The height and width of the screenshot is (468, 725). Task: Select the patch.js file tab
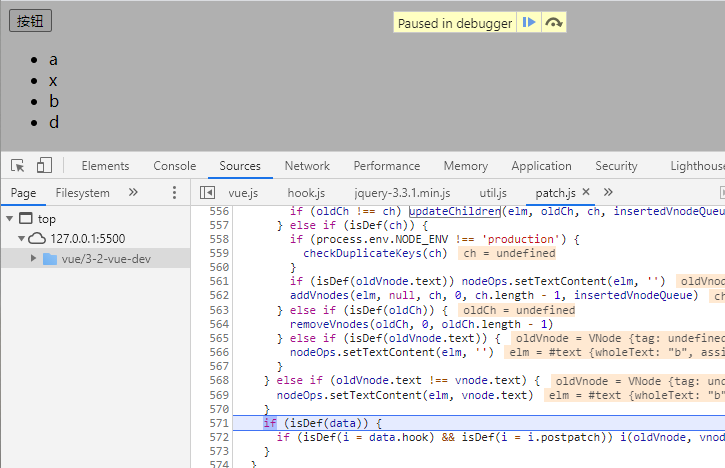pyautogui.click(x=555, y=193)
